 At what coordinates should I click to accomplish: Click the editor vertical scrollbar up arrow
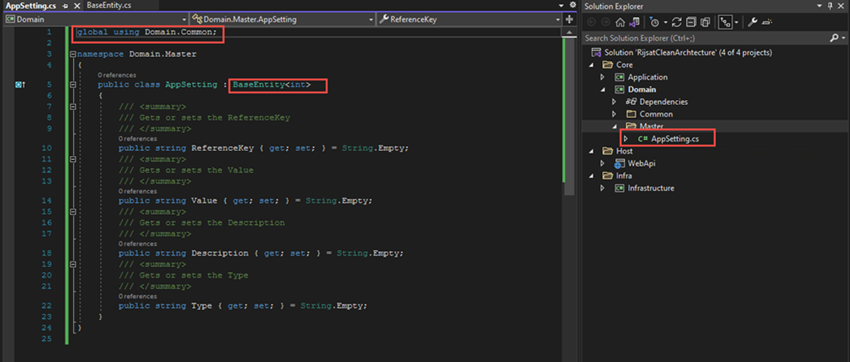point(569,33)
